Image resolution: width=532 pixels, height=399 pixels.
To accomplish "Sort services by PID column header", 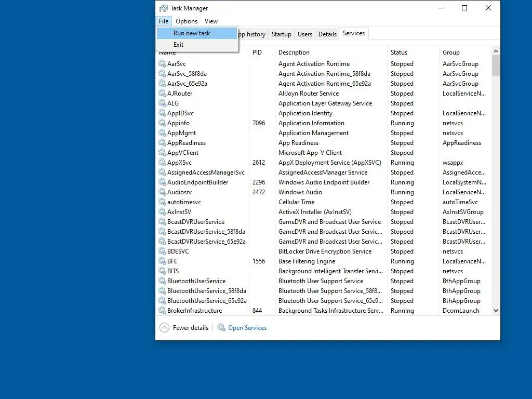I will coord(262,52).
